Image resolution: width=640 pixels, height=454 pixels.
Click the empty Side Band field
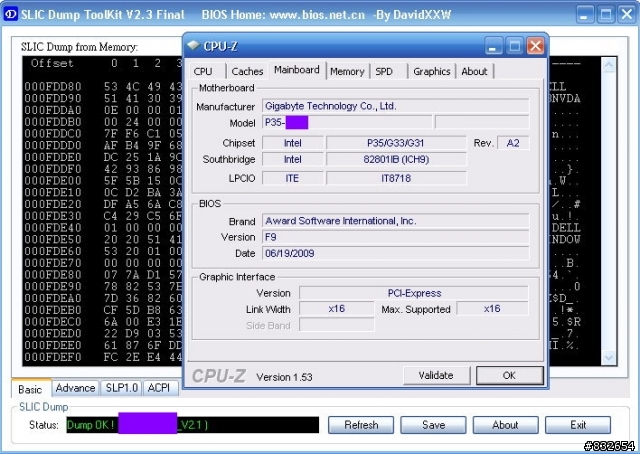pos(337,325)
